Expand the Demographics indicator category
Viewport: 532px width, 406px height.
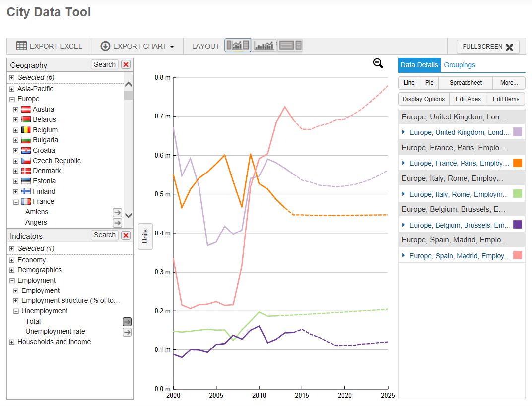tap(12, 270)
